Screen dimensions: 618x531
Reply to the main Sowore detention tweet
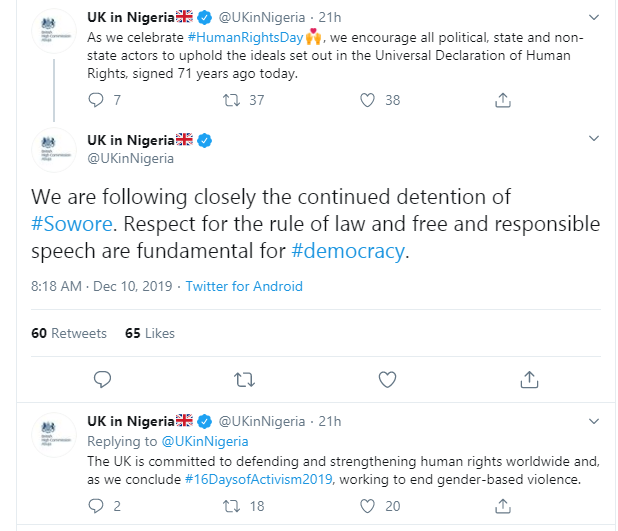tap(102, 380)
